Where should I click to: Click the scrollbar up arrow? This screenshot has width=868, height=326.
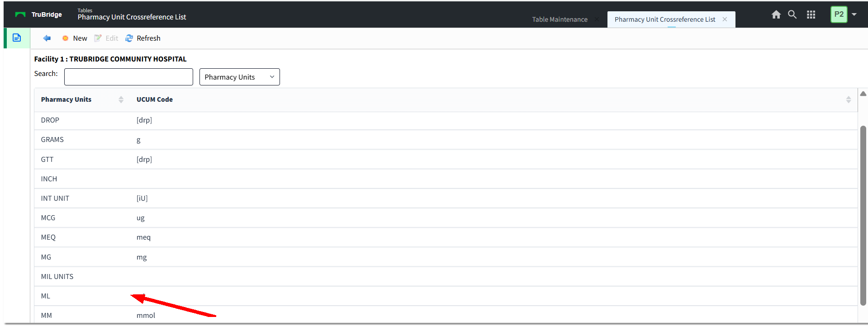863,94
